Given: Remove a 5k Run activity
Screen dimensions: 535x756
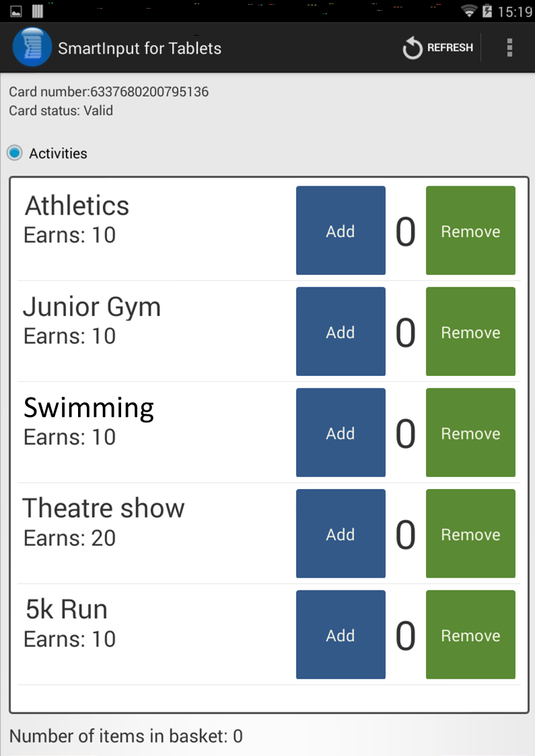Looking at the screenshot, I should point(470,634).
